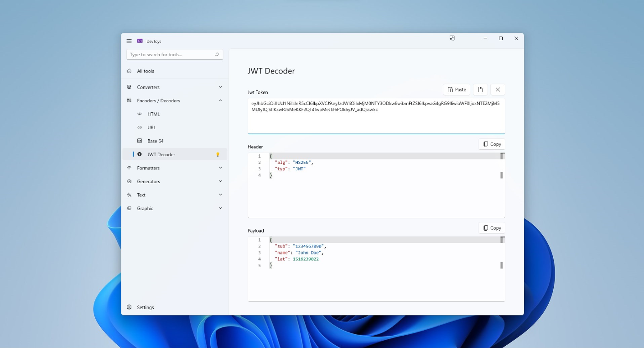This screenshot has width=644, height=348.
Task: Expand the Text group
Action: [x=221, y=195]
